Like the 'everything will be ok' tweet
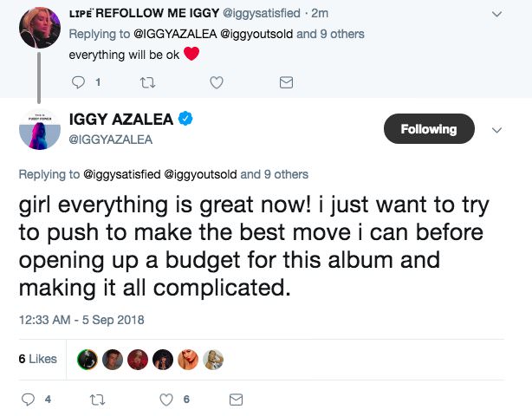Viewport: 532px width, 416px height. click(217, 82)
